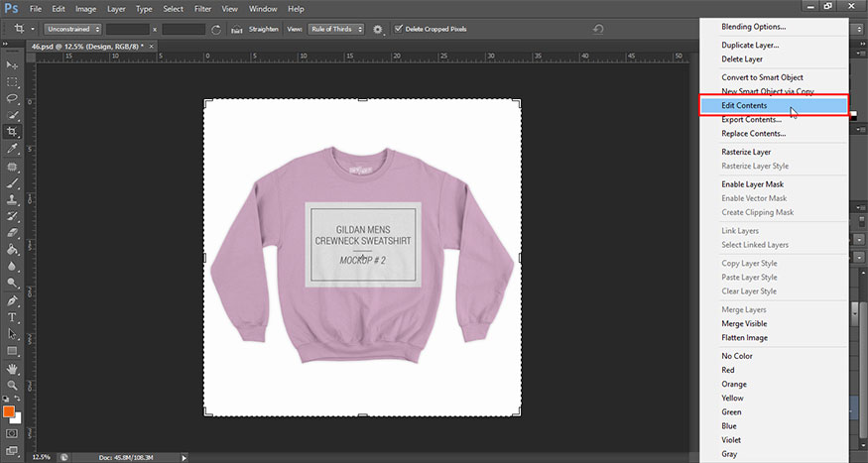Change screen mode icon in the toolbox
Viewport: 868px width, 463px height.
point(12,450)
